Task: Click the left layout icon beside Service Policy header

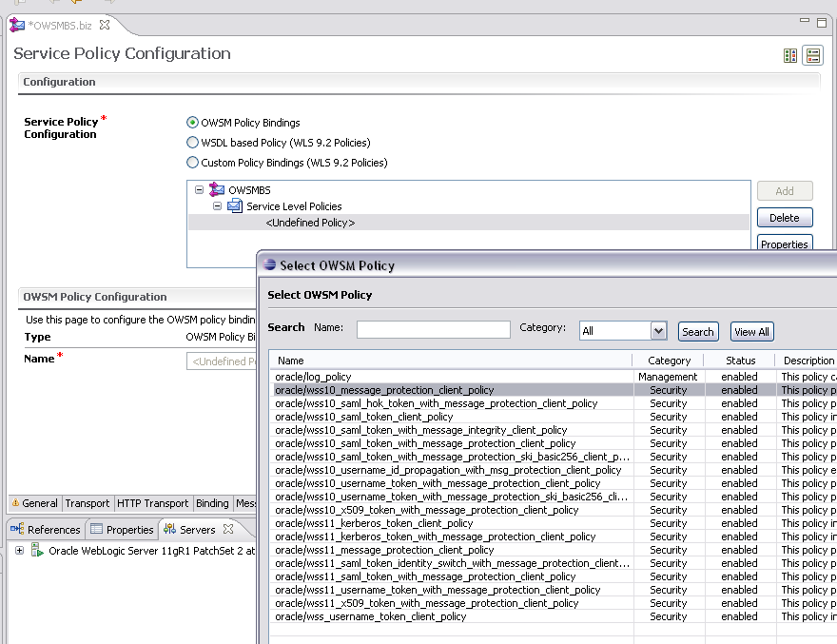Action: coord(790,56)
